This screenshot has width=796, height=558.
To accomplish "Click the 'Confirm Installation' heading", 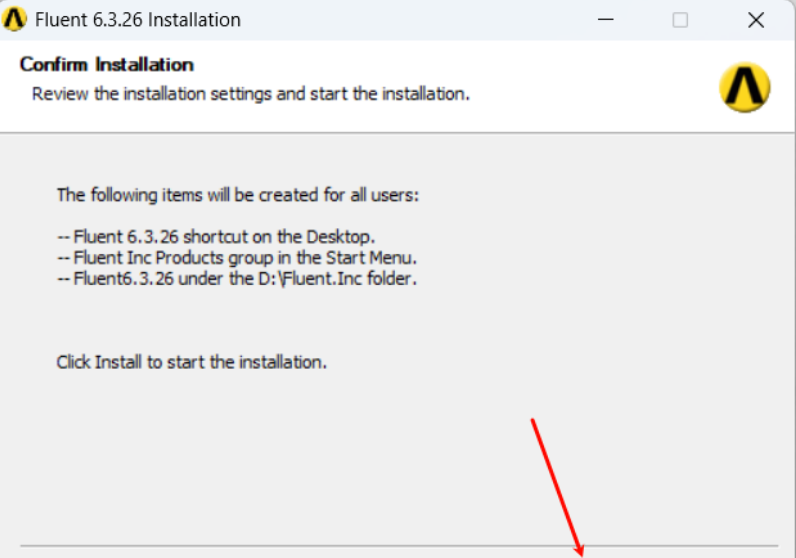I will coord(106,65).
